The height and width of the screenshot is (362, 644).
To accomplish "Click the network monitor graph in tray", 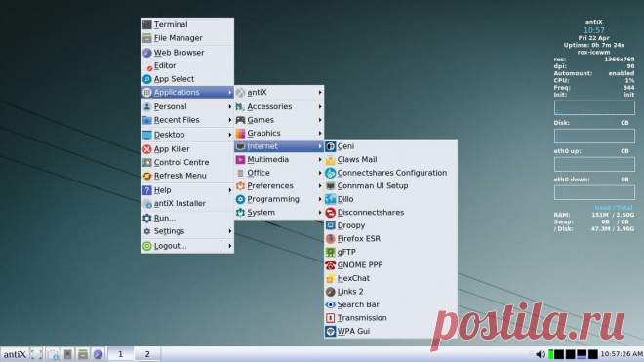I will click(x=582, y=354).
